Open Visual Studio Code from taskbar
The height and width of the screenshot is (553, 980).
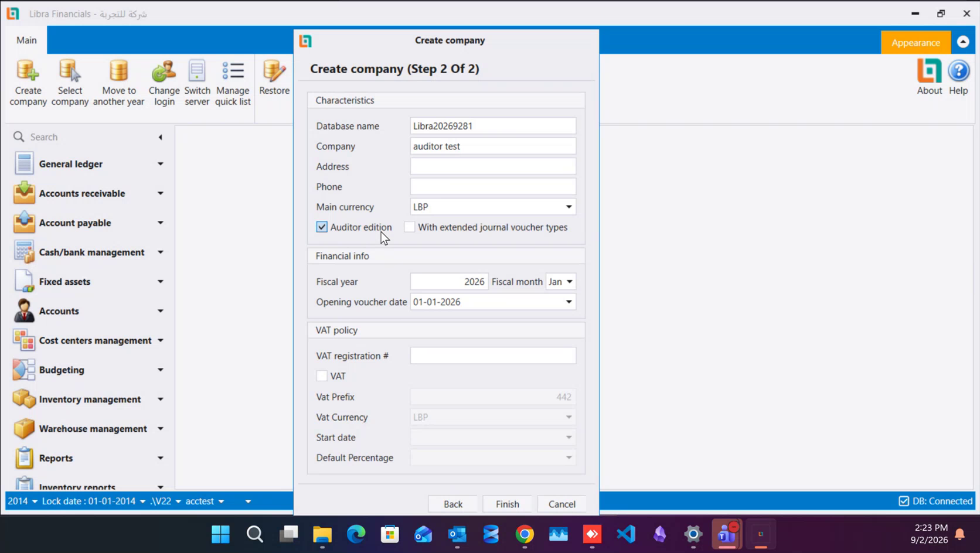pos(626,534)
